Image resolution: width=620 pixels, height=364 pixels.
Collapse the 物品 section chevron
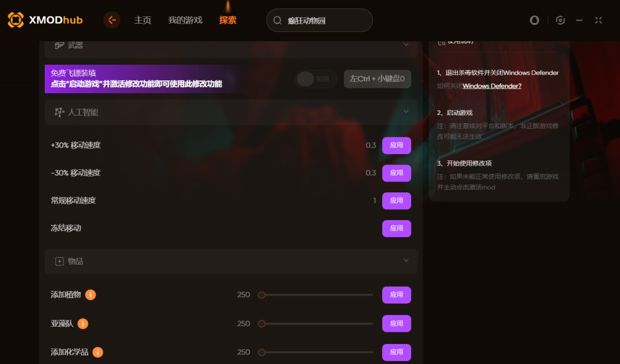pyautogui.click(x=406, y=261)
